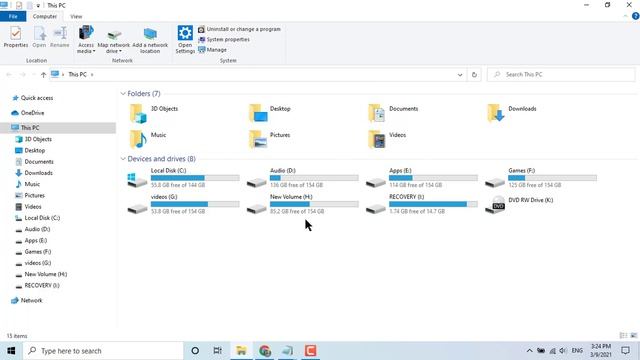Switch to the View ribbon tab
This screenshot has width=640, height=360.
76,16
